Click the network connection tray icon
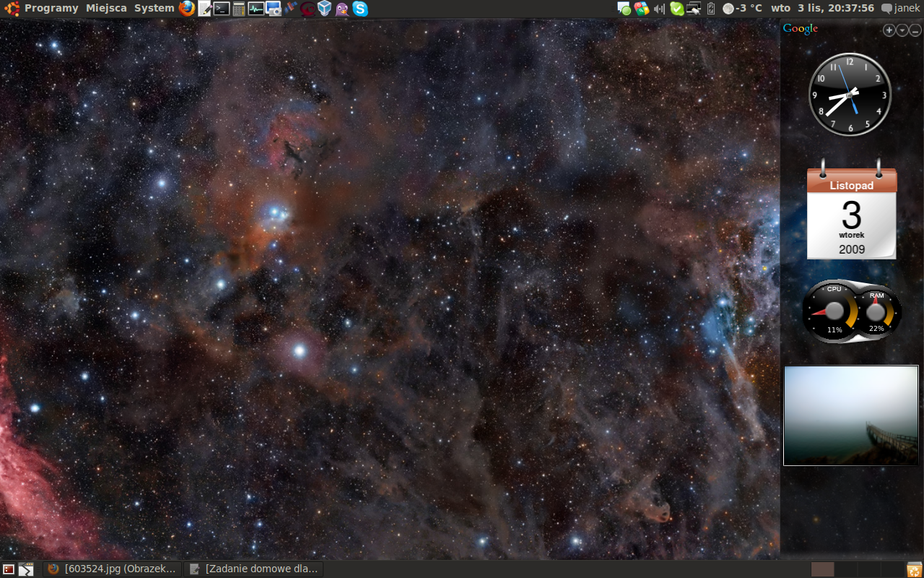924x578 pixels. pyautogui.click(x=694, y=9)
